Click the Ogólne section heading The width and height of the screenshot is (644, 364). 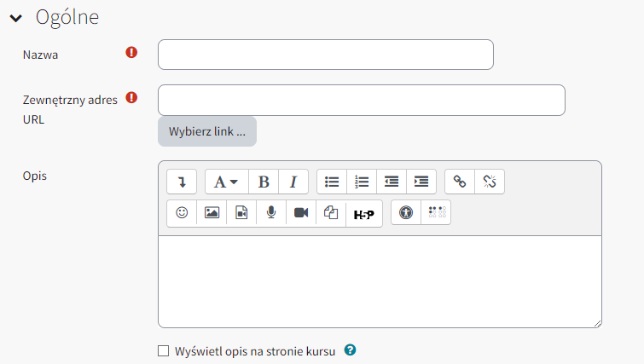pos(67,17)
